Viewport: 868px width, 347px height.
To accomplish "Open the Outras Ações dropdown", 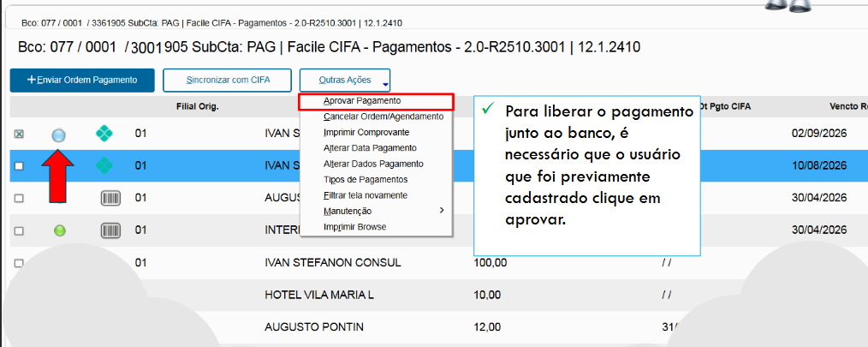I will [x=345, y=81].
